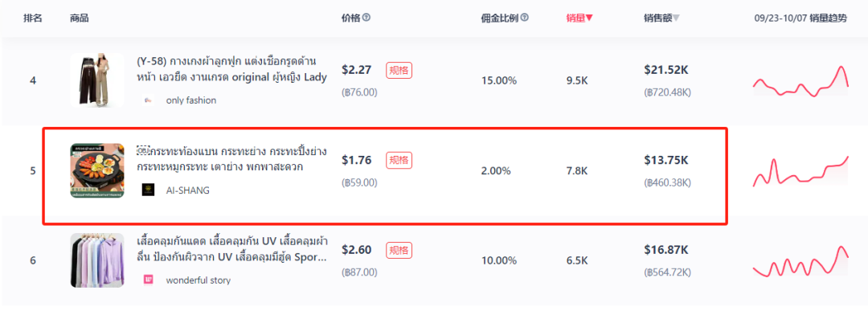This screenshot has width=868, height=311.
Task: View sales trend chart for rank 4
Action: coord(800,81)
